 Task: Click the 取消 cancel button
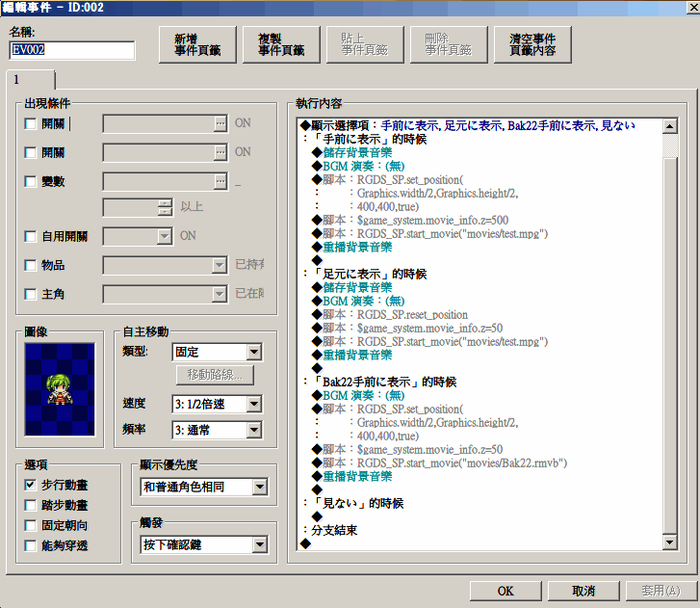click(x=583, y=591)
